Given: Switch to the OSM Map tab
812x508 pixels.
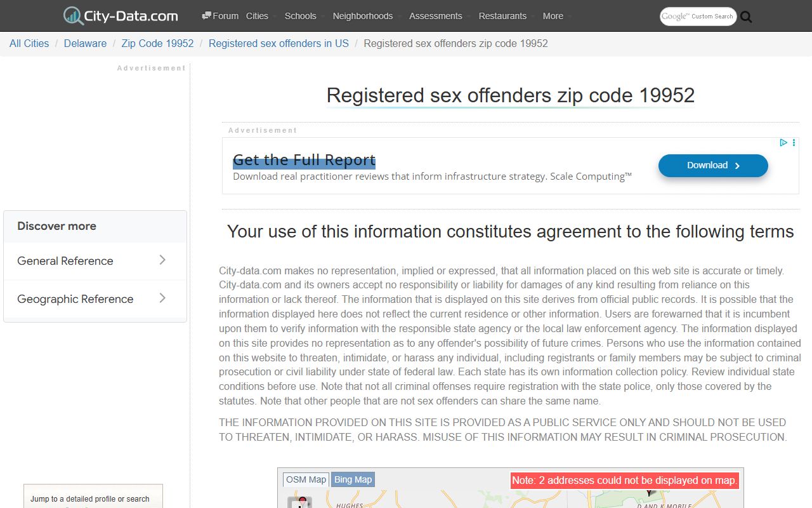Looking at the screenshot, I should [306, 479].
